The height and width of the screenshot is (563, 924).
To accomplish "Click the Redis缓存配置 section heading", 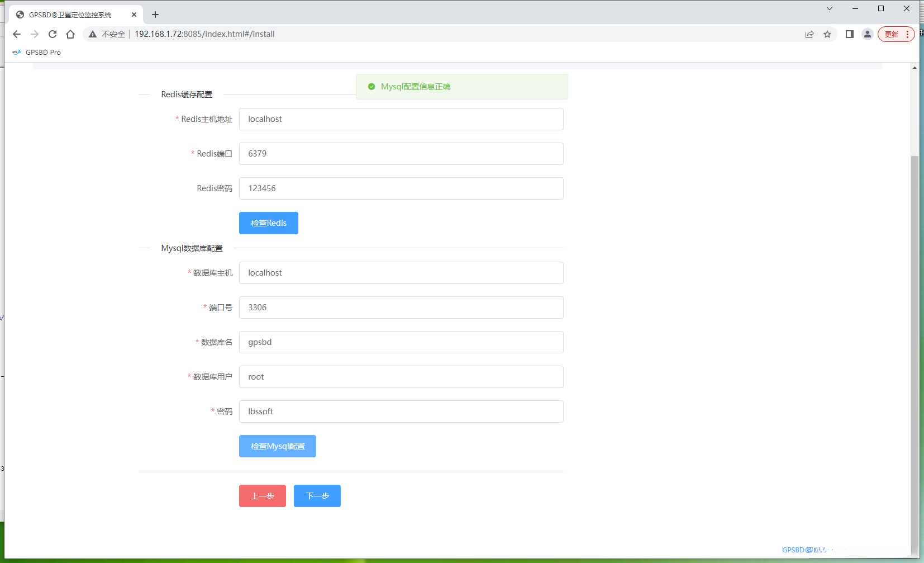I will 187,94.
